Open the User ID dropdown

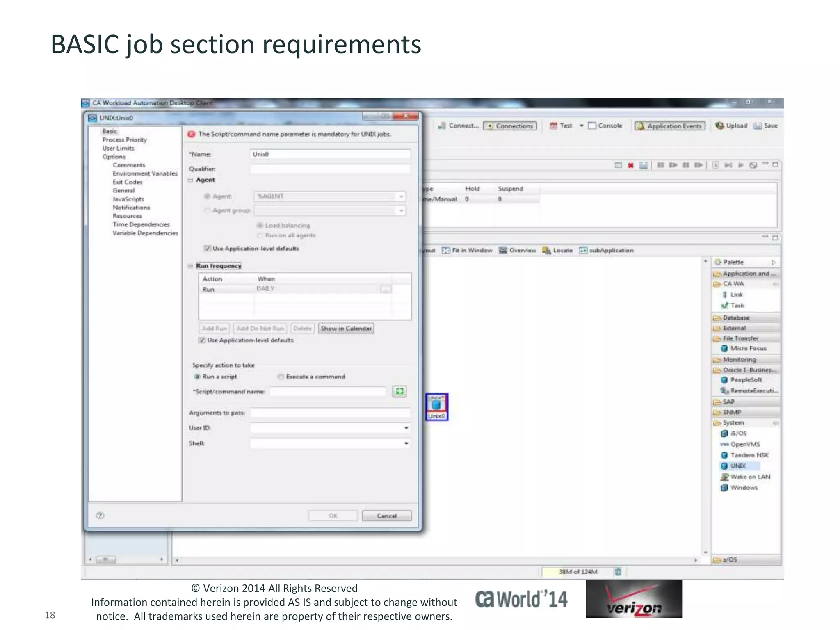[x=406, y=428]
